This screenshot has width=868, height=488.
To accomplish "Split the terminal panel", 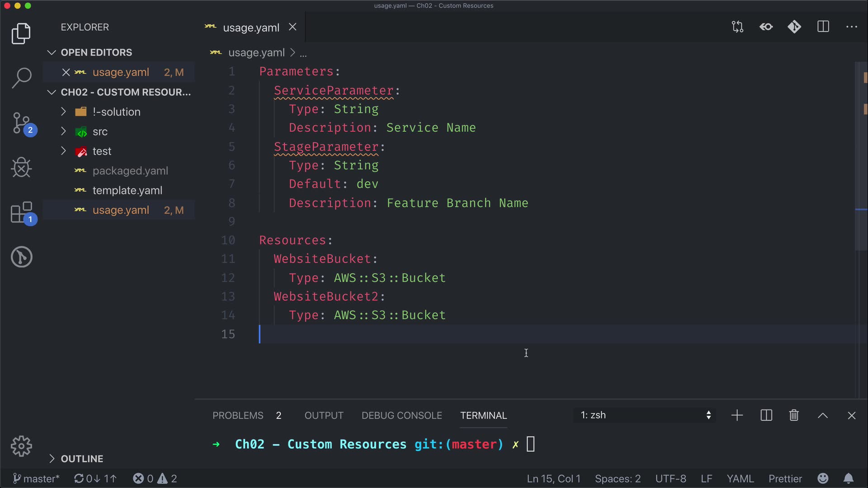I will [766, 415].
